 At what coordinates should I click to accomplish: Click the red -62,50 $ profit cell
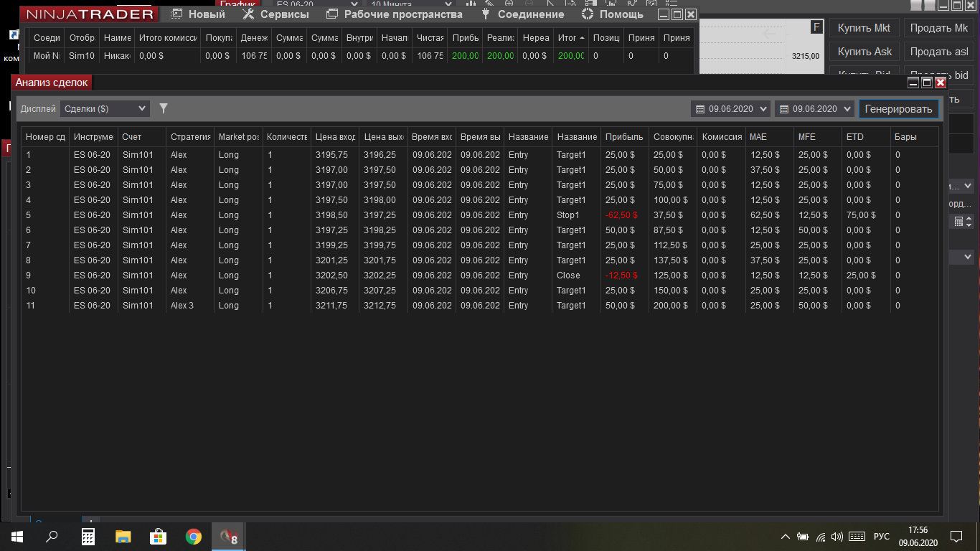click(x=625, y=215)
